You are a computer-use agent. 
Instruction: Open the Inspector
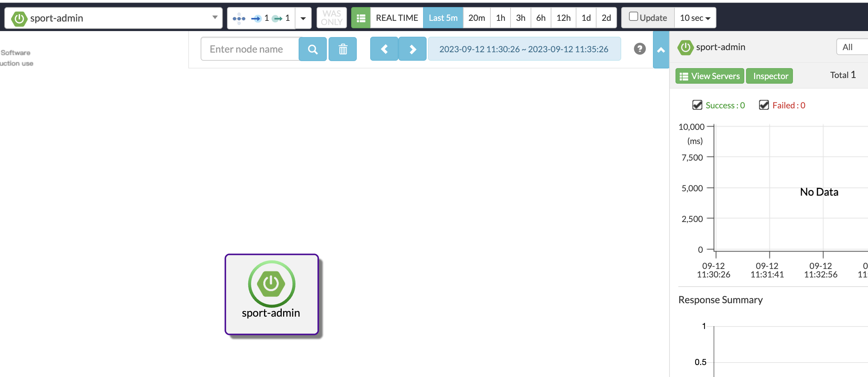(x=770, y=76)
